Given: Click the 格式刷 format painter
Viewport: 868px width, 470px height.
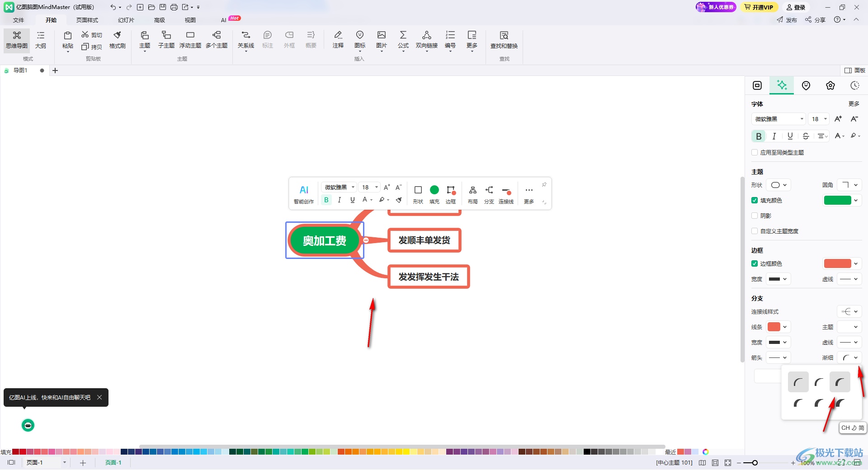Looking at the screenshot, I should pos(118,40).
